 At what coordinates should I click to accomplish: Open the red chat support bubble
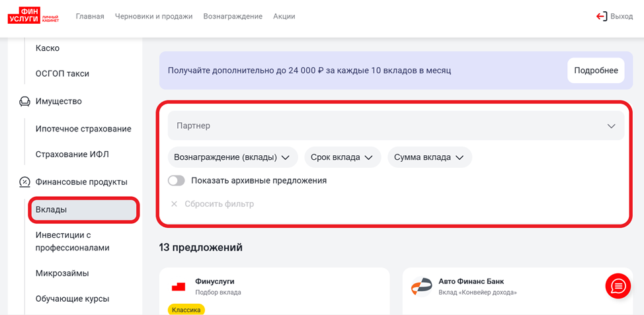coord(618,286)
